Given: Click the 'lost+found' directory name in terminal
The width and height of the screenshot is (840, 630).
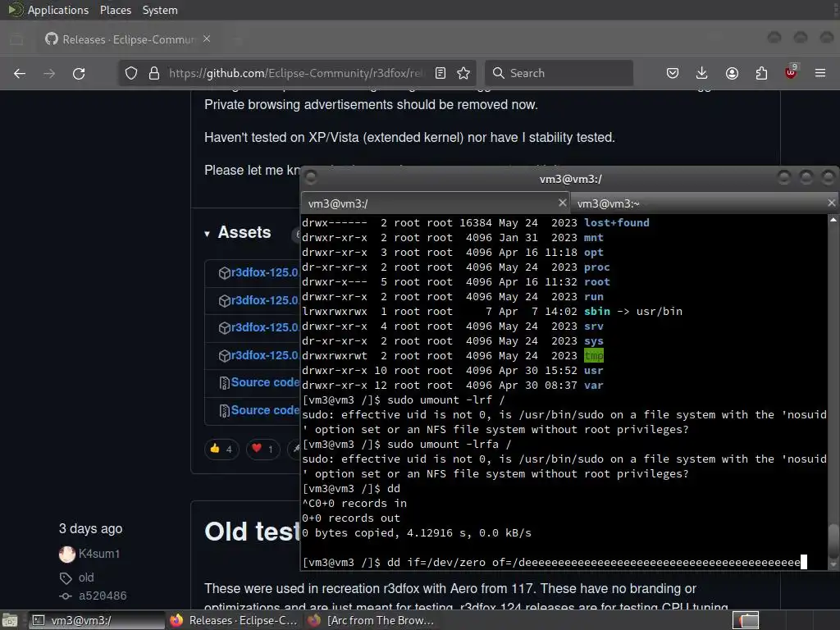Looking at the screenshot, I should [617, 223].
